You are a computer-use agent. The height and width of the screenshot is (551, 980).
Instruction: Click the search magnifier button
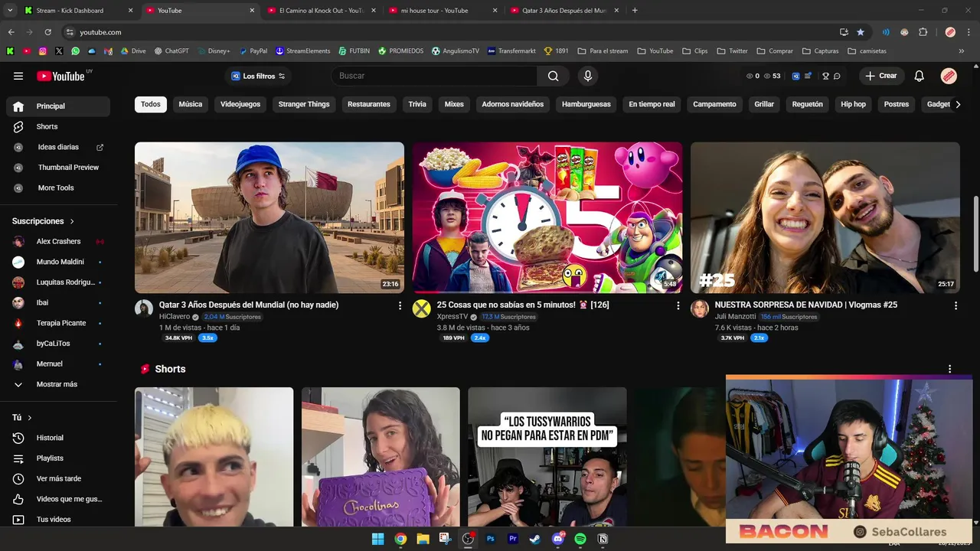pyautogui.click(x=553, y=76)
